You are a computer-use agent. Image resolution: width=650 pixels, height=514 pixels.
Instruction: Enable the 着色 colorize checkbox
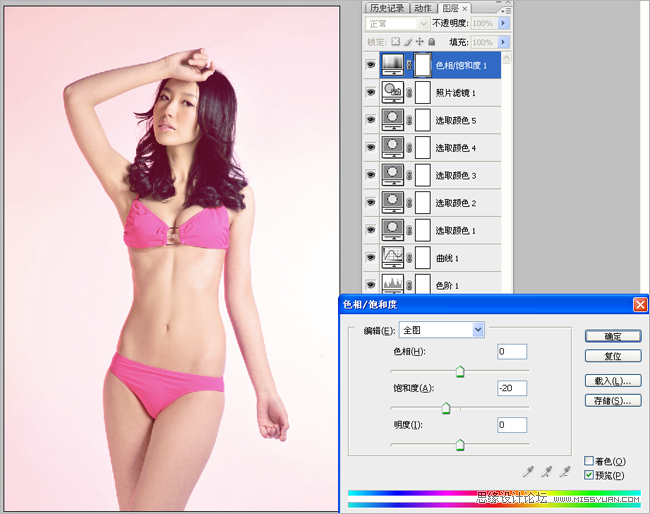coord(589,461)
